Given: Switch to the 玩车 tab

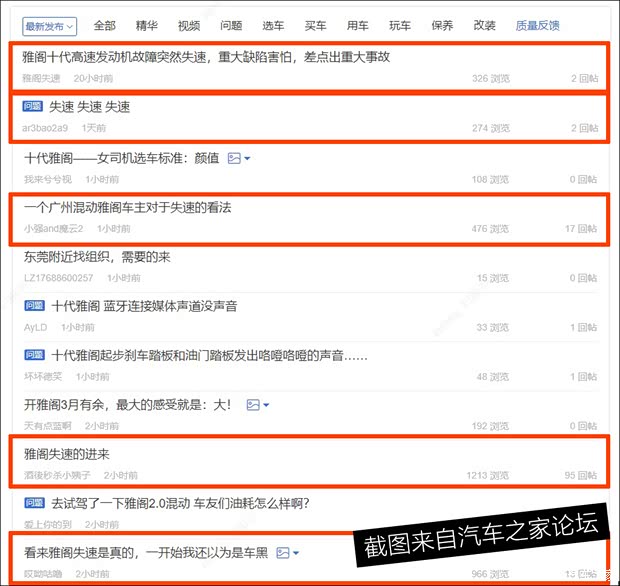Looking at the screenshot, I should point(400,26).
